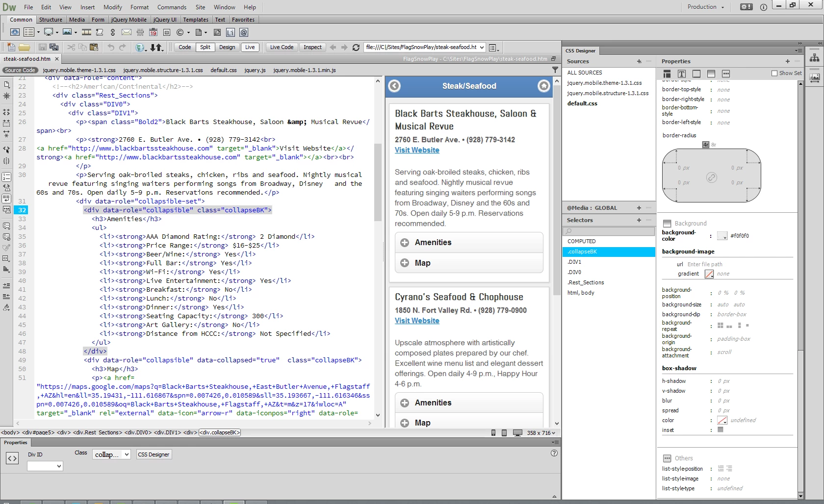Insert a hyperlink with the chain icon
Viewport: 824px width, 504px height.
[x=113, y=32]
